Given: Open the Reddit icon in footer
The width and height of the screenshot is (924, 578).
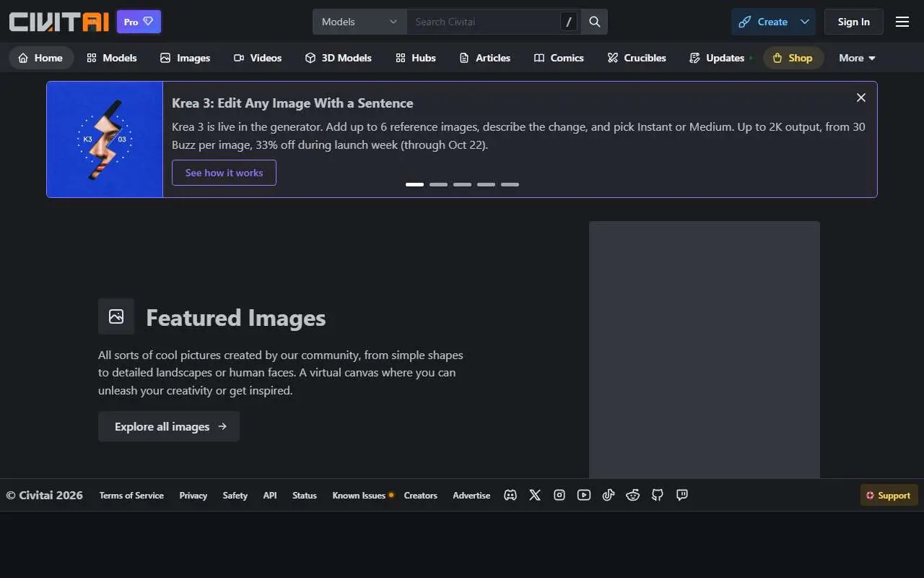Looking at the screenshot, I should point(633,495).
